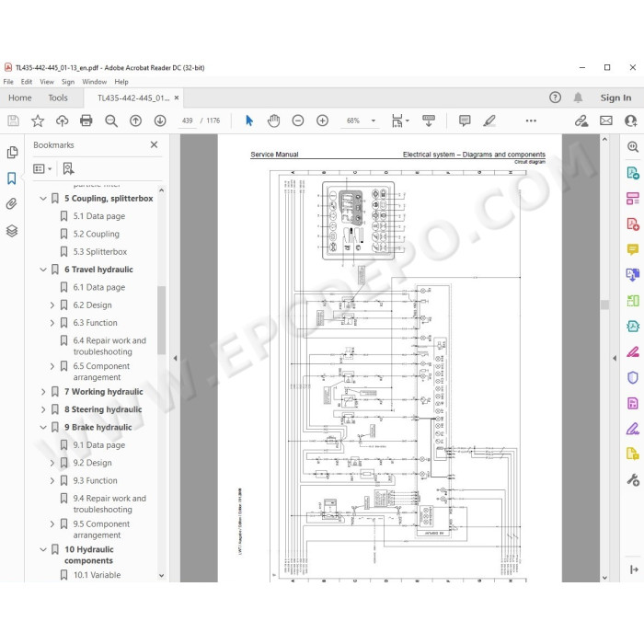Expand the 6.2 Design bookmark

pos(52,305)
